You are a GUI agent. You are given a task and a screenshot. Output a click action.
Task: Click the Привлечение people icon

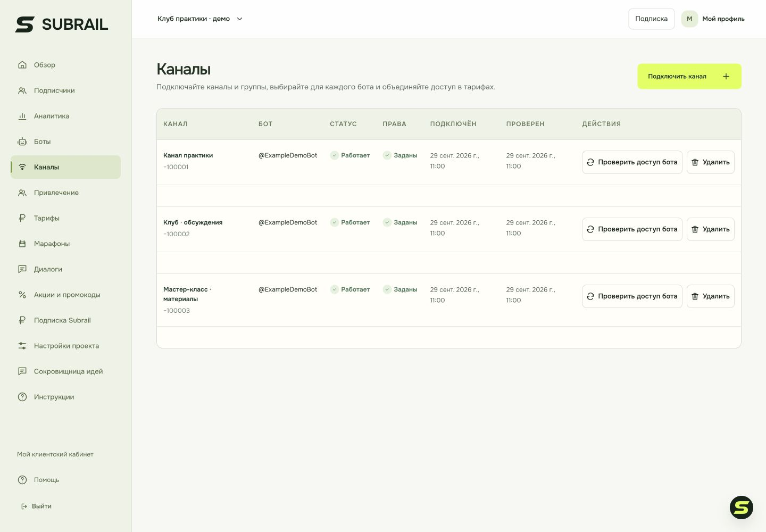pos(22,193)
